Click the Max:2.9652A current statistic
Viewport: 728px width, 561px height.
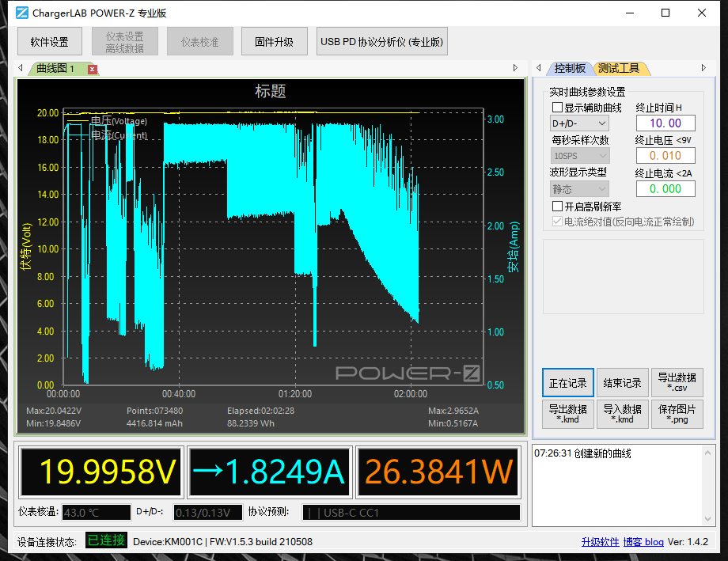(453, 411)
